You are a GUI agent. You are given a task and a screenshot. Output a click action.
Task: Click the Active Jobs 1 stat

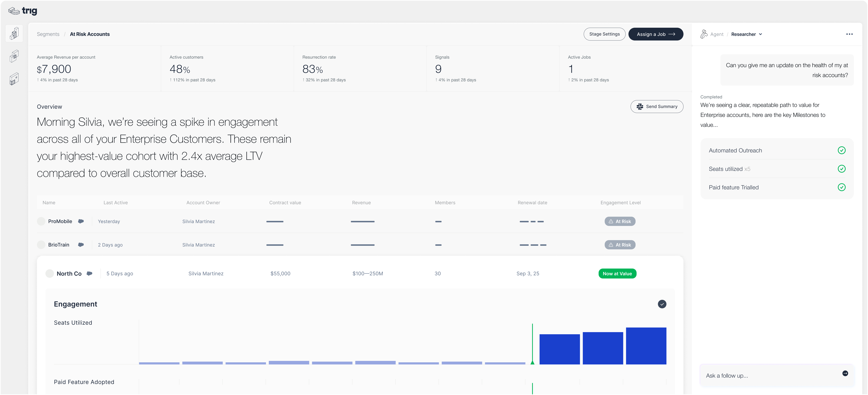pos(625,69)
